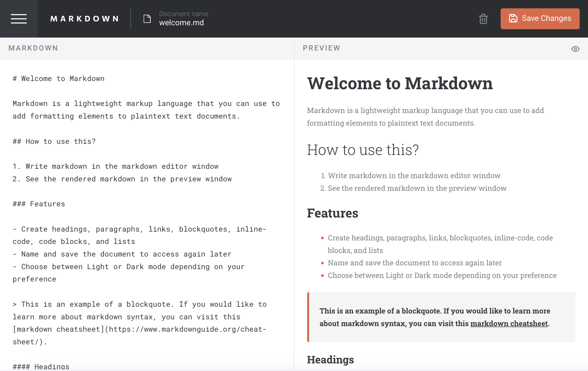Image resolution: width=588 pixels, height=371 pixels.
Task: Delete welcome.md using the trash icon
Action: 483,18
